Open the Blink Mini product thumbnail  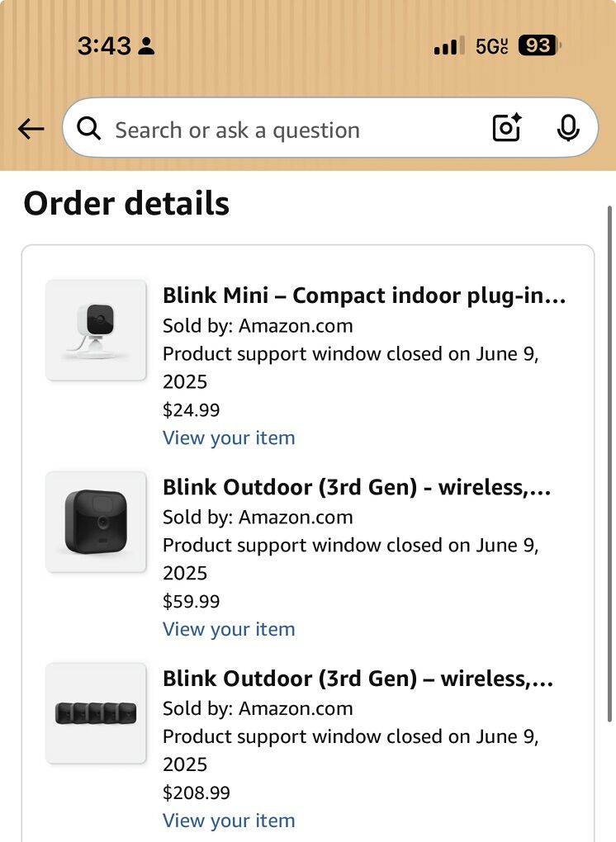point(96,330)
